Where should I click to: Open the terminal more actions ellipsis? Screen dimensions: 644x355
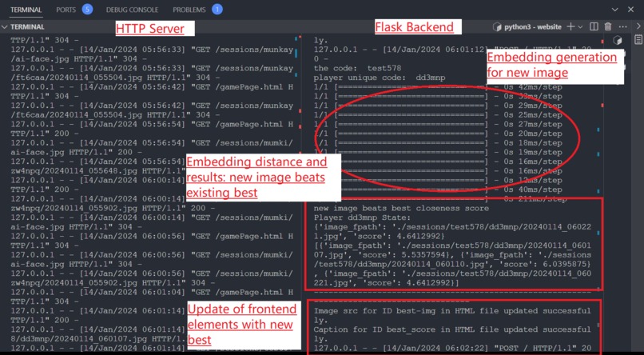[x=623, y=26]
